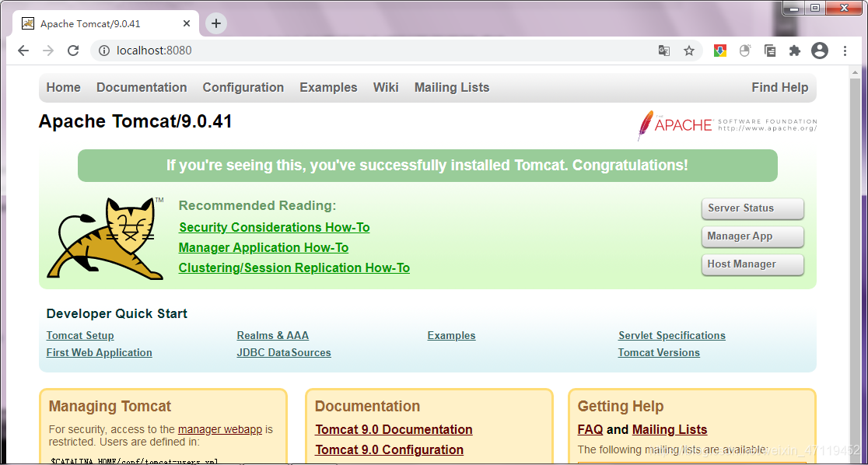Open Manager Application How-To link

click(264, 247)
